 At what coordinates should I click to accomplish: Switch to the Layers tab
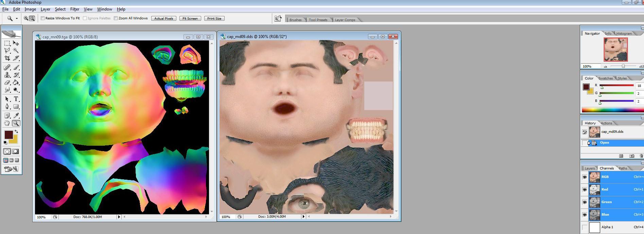590,168
